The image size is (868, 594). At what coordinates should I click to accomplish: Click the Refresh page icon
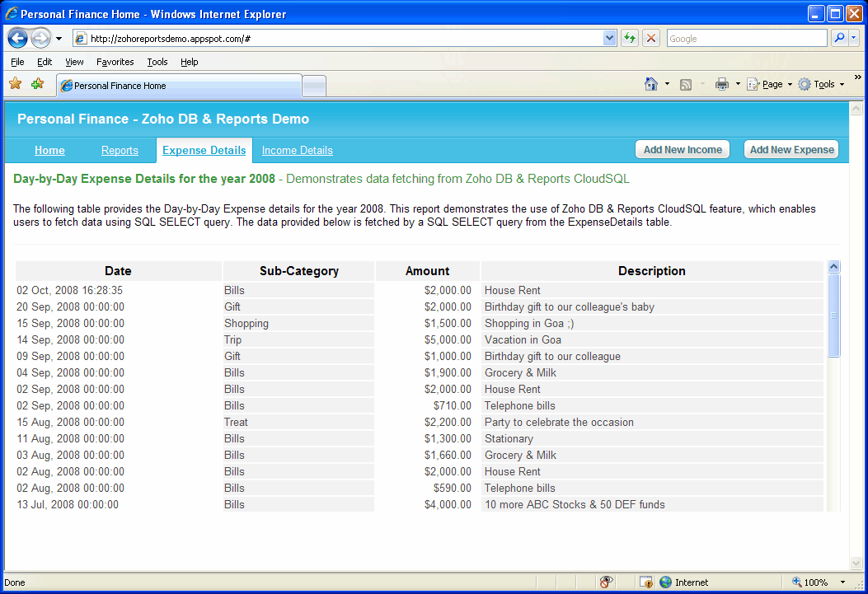pos(630,38)
